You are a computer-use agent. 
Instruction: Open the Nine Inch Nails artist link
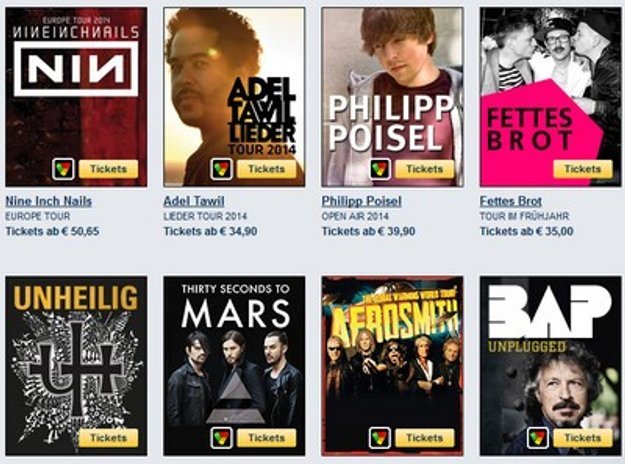tap(49, 201)
